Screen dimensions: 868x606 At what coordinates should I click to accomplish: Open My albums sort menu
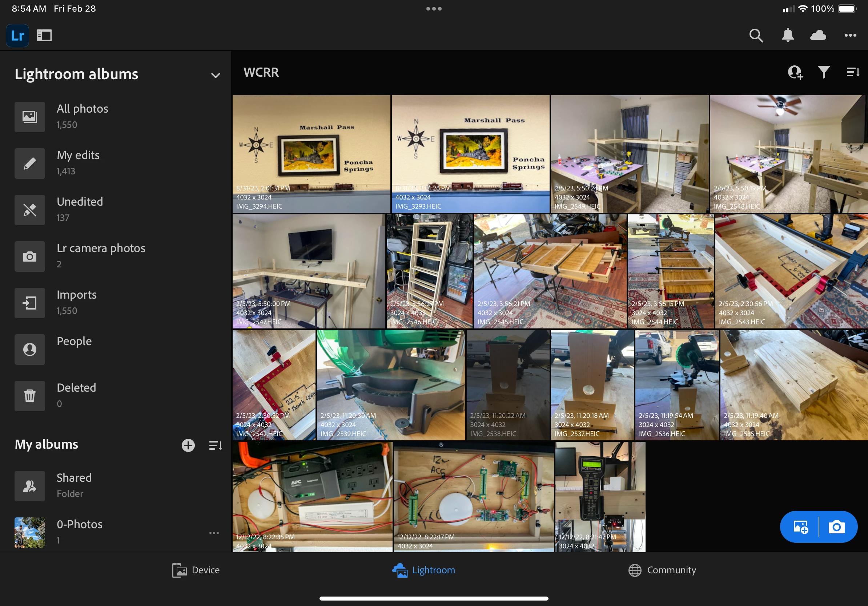click(216, 445)
